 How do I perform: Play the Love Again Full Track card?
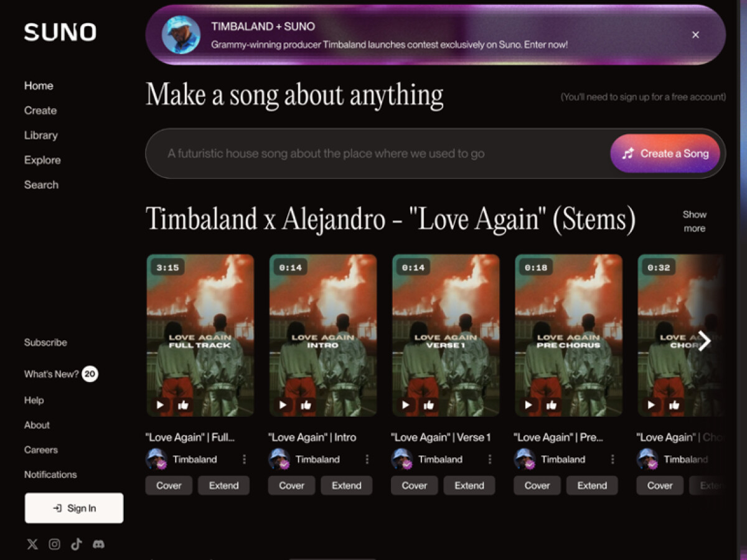160,405
